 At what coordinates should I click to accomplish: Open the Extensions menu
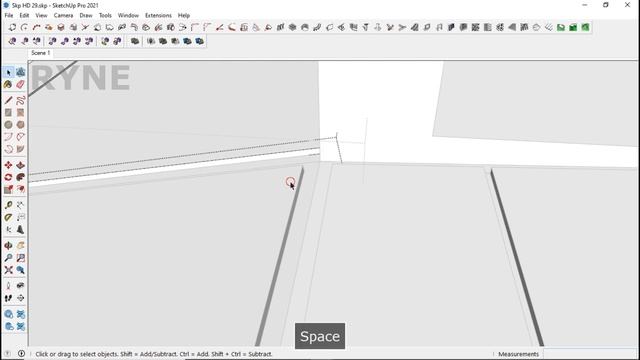(x=158, y=16)
